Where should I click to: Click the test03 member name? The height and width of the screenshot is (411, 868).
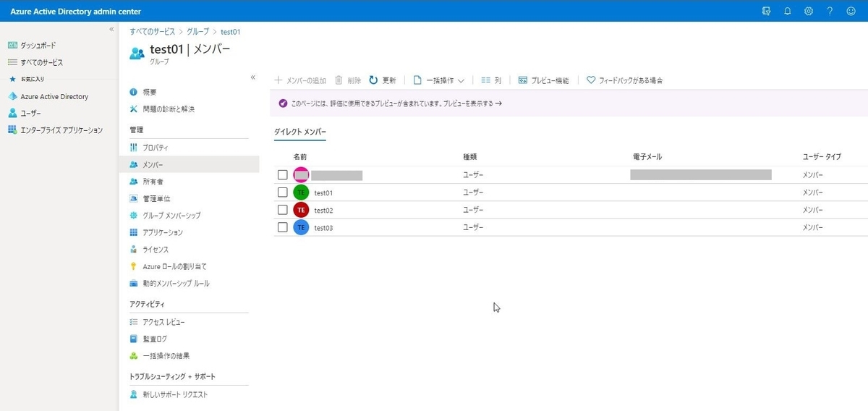pyautogui.click(x=323, y=227)
